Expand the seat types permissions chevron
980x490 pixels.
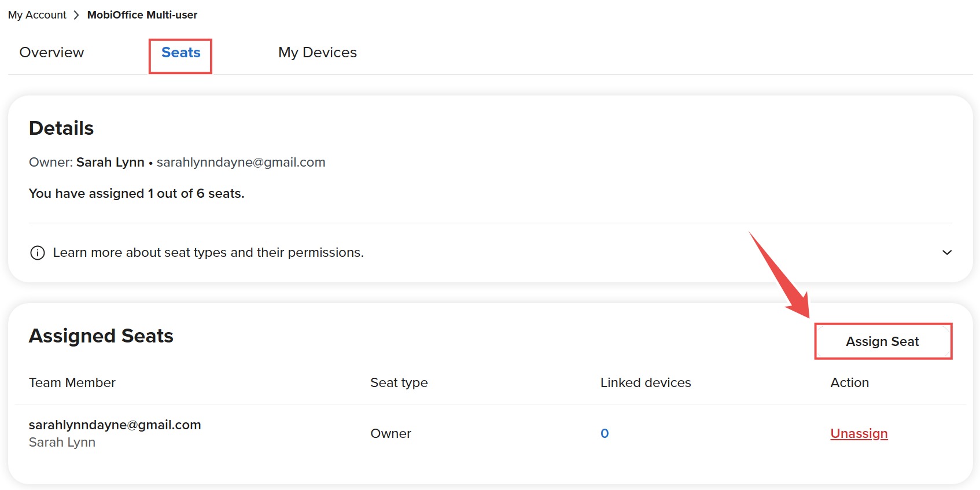coord(947,253)
